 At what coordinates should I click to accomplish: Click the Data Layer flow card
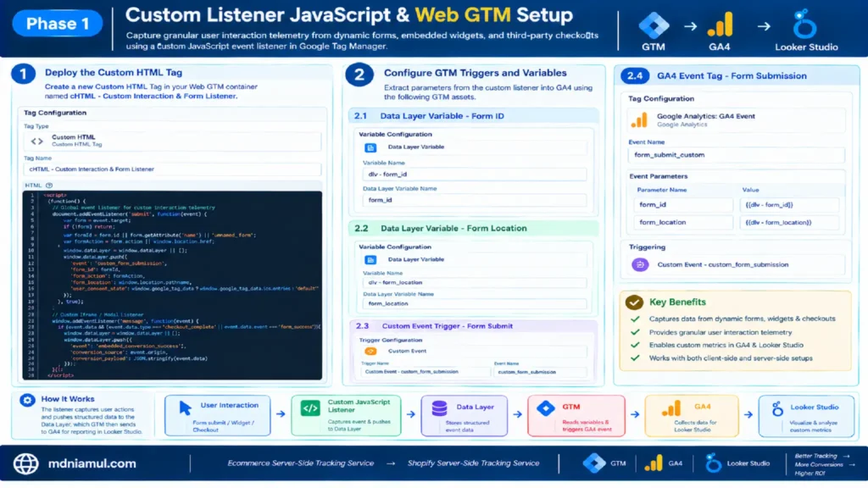[x=464, y=415]
